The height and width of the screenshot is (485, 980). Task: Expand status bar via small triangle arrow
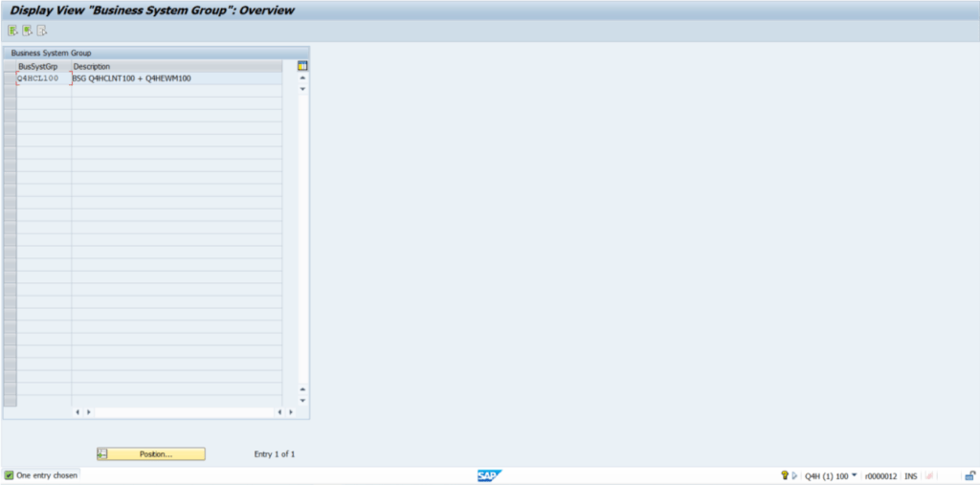[x=794, y=475]
